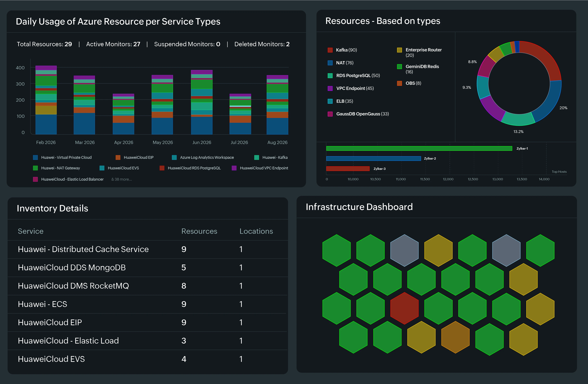Open the HuaweiCloud EIP inventory row
The image size is (588, 384).
click(148, 323)
